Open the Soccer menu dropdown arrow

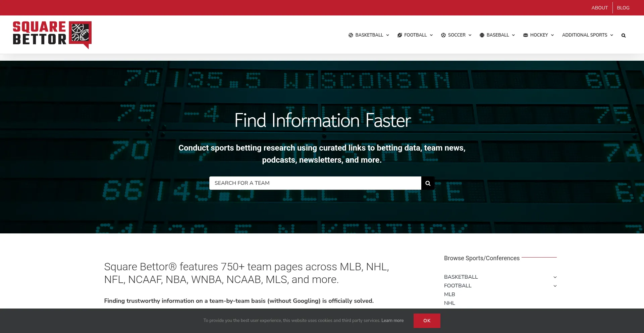point(470,35)
